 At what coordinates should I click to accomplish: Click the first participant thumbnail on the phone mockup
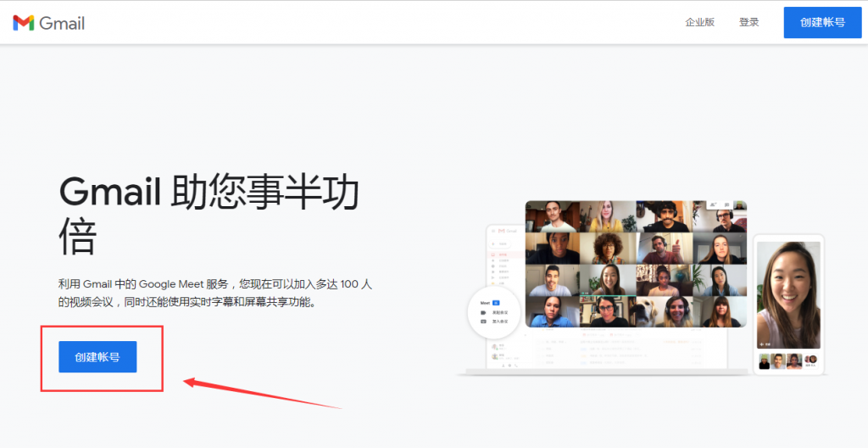765,361
